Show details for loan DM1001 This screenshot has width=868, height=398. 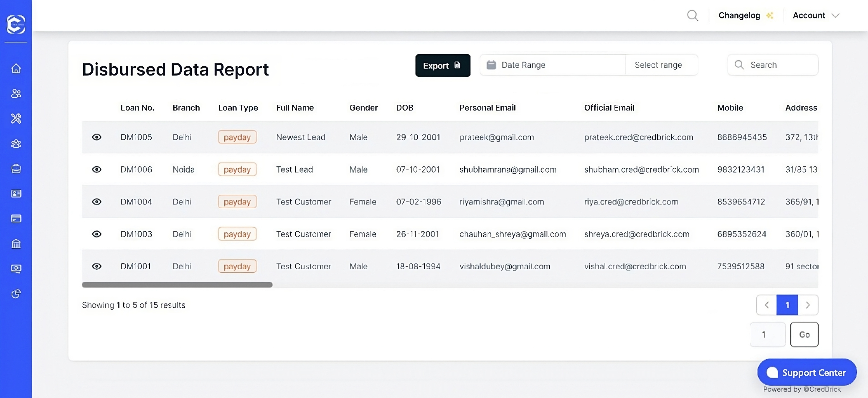97,266
